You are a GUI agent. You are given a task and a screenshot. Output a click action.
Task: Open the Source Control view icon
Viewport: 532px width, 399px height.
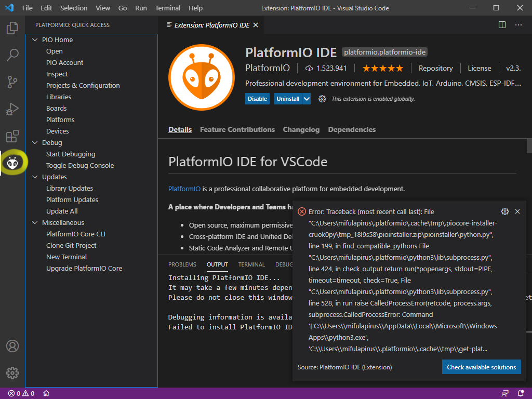(x=12, y=82)
